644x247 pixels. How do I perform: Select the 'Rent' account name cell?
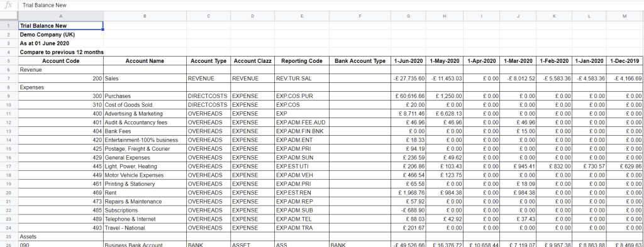[145, 193]
